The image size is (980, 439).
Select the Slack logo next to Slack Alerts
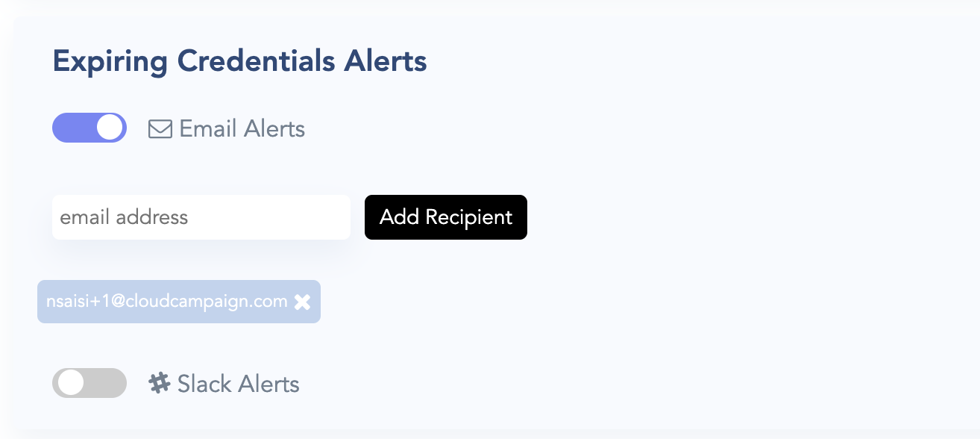(159, 383)
